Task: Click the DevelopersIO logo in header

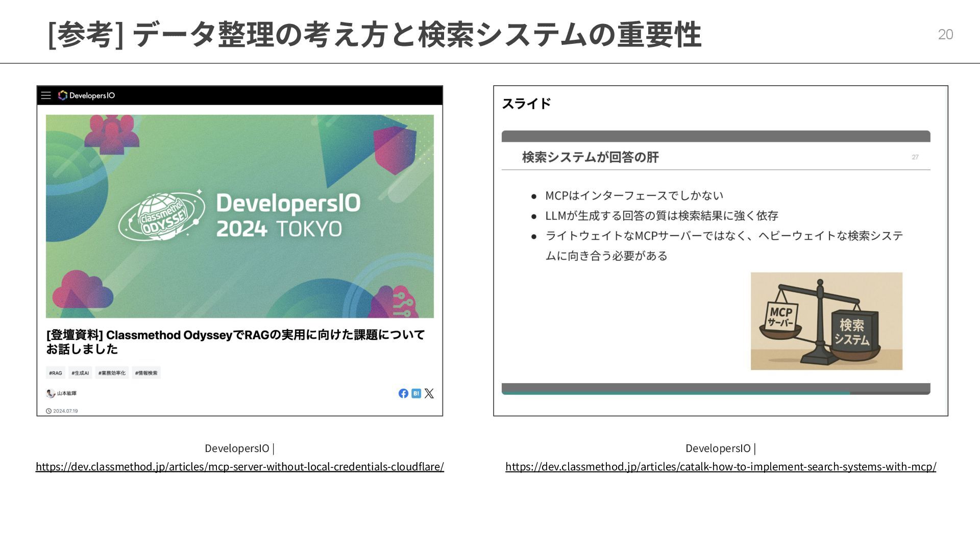Action: [x=87, y=95]
